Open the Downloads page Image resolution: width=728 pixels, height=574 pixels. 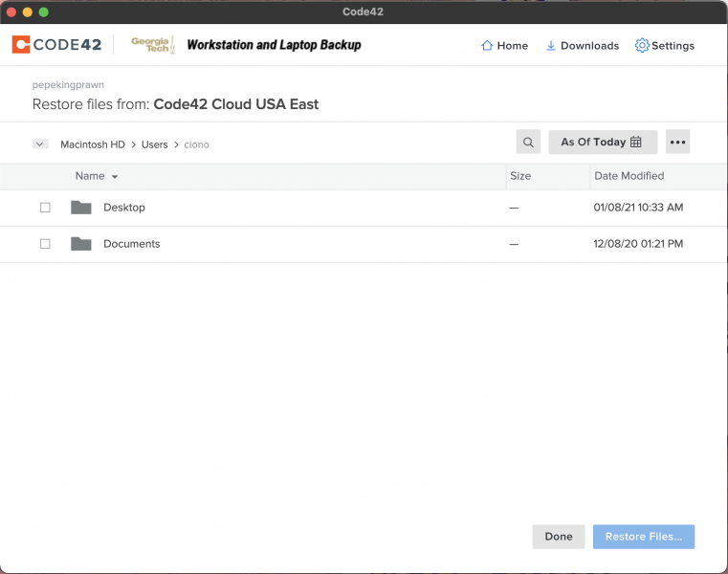583,46
